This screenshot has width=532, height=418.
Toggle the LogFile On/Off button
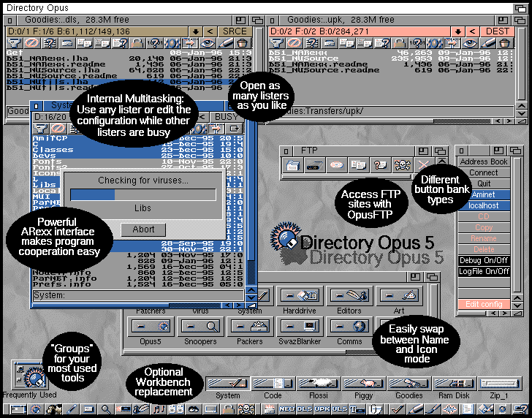pos(484,271)
